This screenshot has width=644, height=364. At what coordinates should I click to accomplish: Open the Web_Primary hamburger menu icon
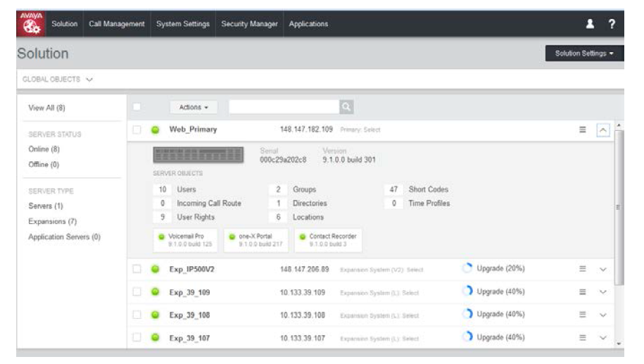(582, 130)
